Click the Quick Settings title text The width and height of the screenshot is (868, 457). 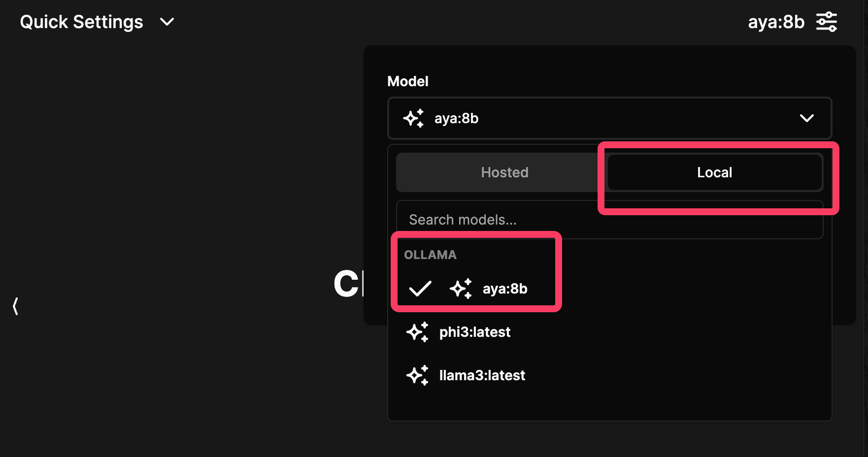(82, 22)
